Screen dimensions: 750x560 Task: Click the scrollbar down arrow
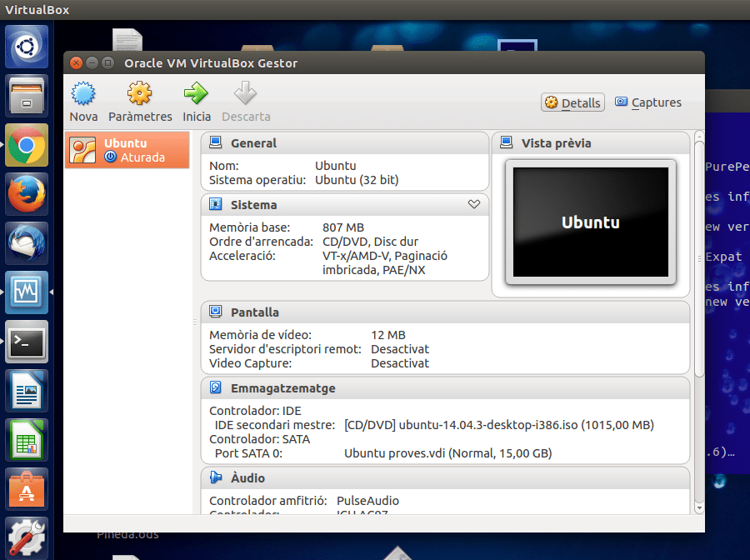click(x=699, y=508)
